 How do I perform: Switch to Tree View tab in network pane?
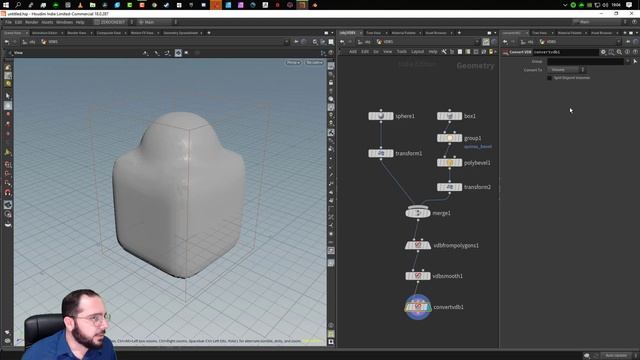tap(373, 33)
